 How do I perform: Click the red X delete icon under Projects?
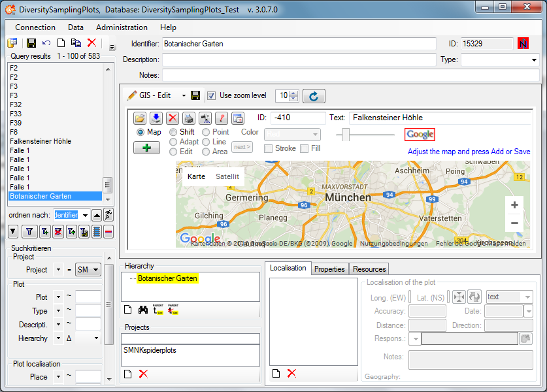click(143, 374)
